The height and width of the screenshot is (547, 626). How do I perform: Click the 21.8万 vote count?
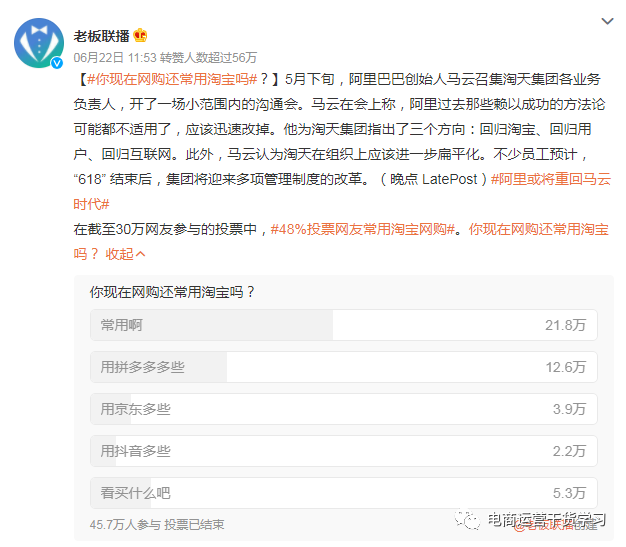[565, 325]
